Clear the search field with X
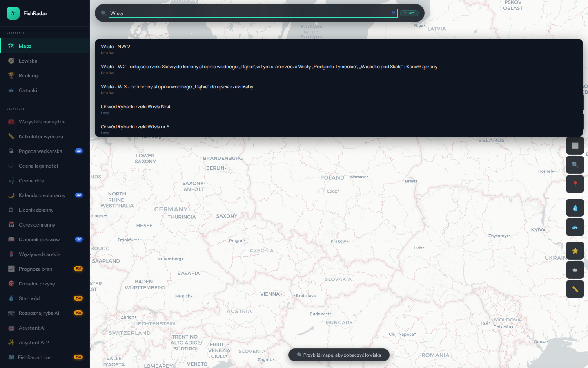Image resolution: width=588 pixels, height=368 pixels. coord(394,13)
